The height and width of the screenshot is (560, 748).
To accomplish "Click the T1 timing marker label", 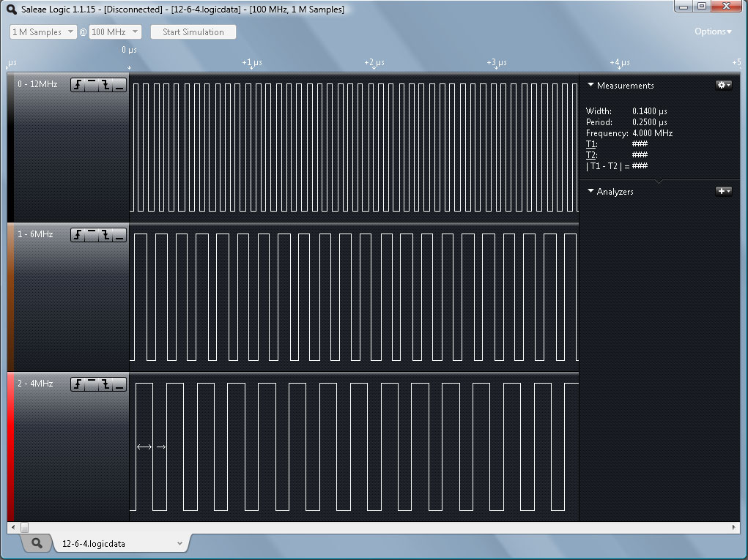I will pos(591,144).
